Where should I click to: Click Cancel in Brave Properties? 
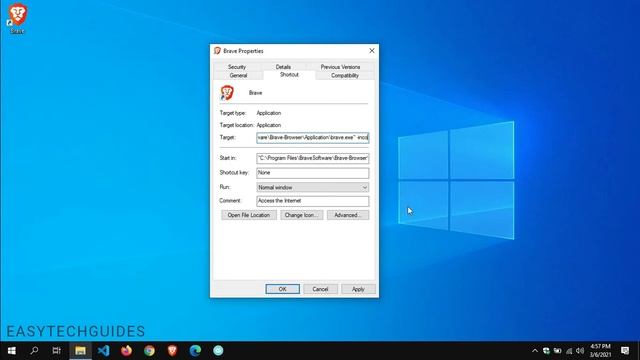(x=320, y=289)
